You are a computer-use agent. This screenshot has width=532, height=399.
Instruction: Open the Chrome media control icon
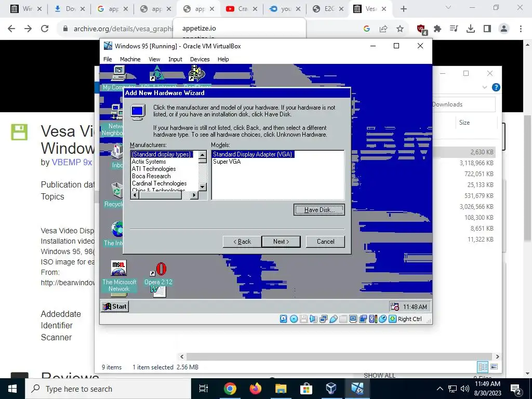454,29
